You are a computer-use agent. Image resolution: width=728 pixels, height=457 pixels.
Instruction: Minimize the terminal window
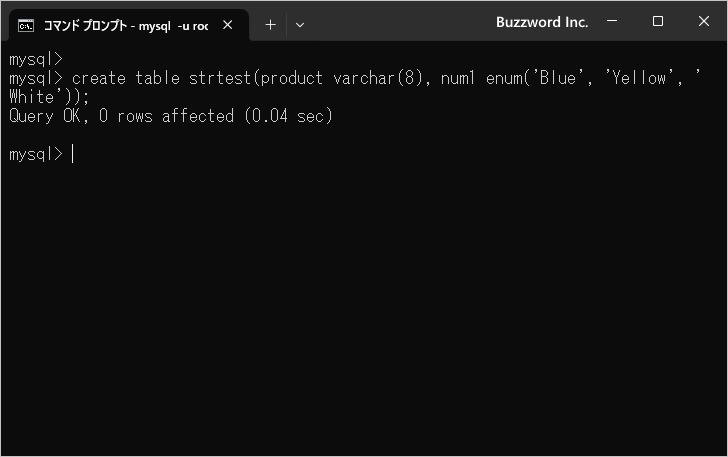(612, 21)
